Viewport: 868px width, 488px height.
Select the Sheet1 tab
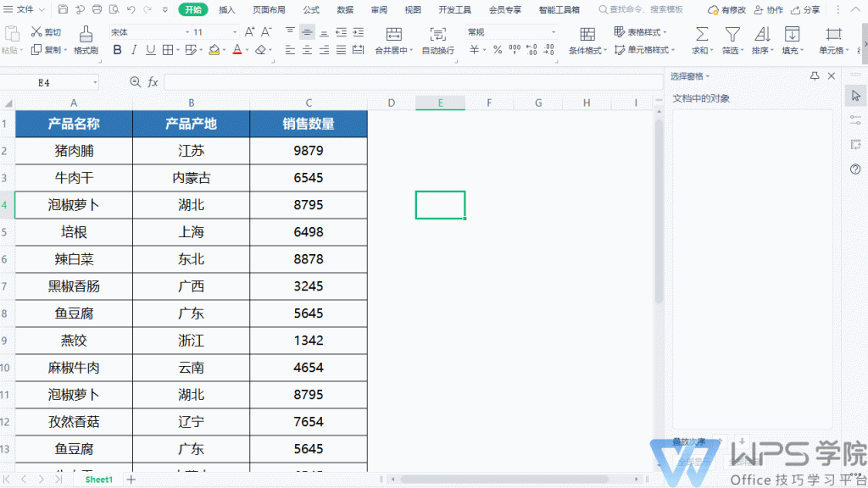(x=98, y=480)
